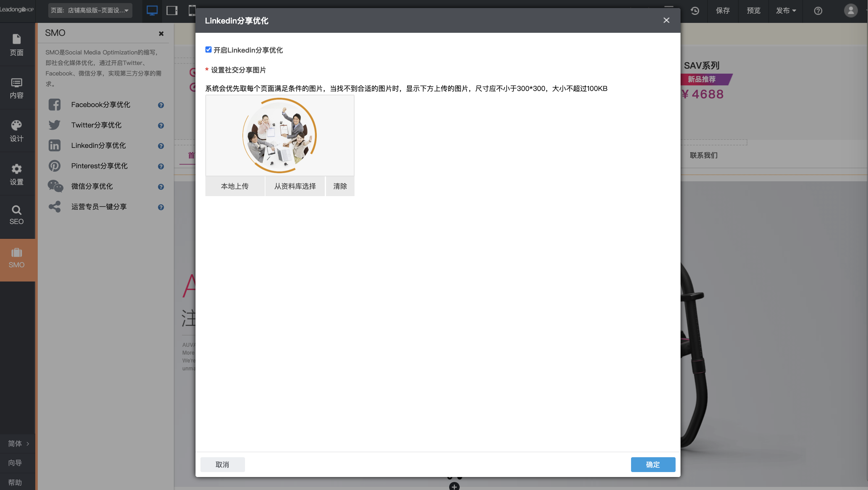Open the page selector dropdown

pos(89,11)
